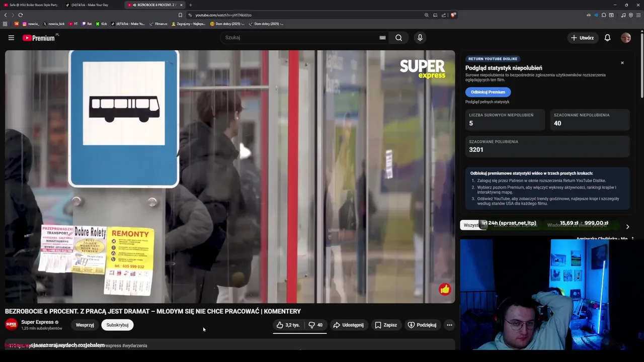This screenshot has width=644, height=362.
Task: Close the Return YouTube Dislike panel
Action: pos(622,63)
